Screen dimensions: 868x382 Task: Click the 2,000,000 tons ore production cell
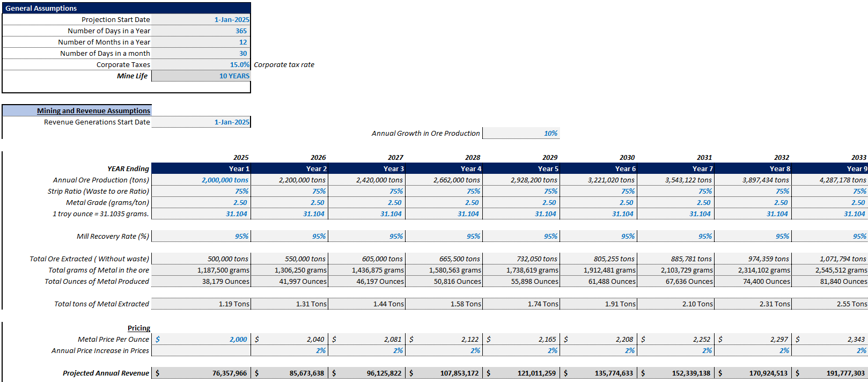(201, 180)
